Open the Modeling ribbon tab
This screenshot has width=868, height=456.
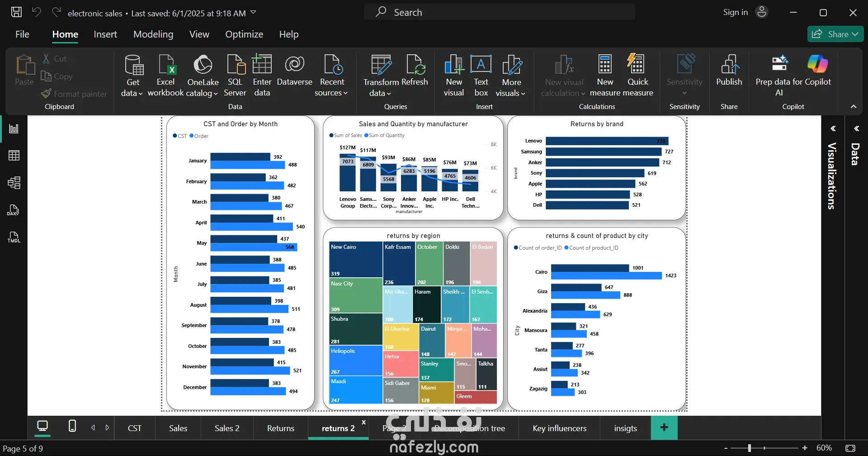tap(153, 34)
